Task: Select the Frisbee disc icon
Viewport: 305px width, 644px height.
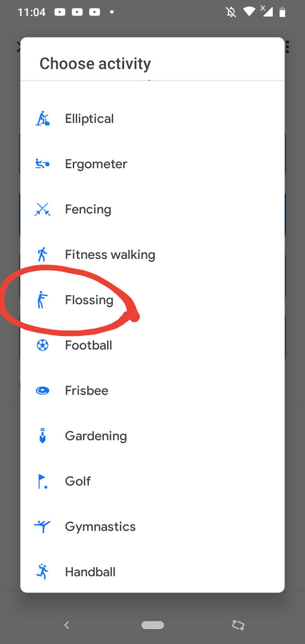Action: [42, 390]
